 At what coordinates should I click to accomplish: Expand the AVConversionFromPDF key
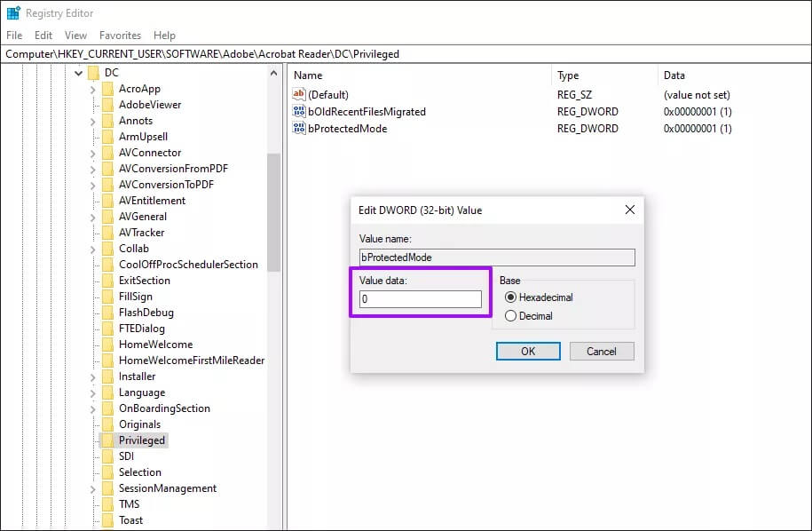92,170
